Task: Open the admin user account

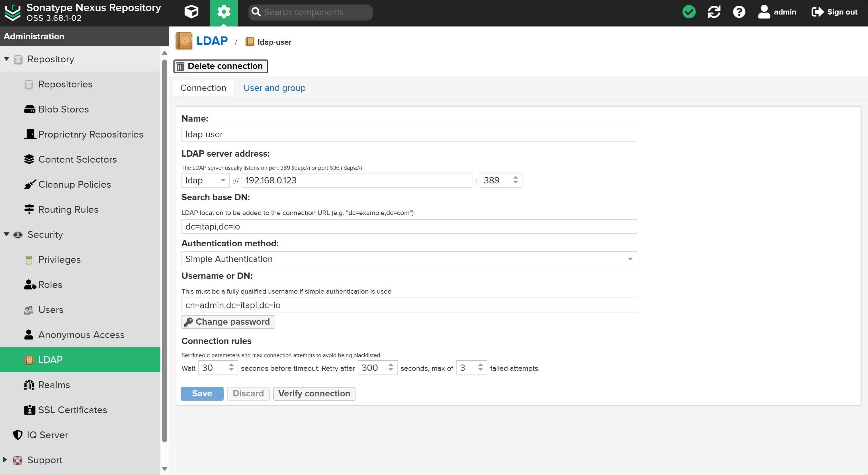Action: tap(777, 12)
